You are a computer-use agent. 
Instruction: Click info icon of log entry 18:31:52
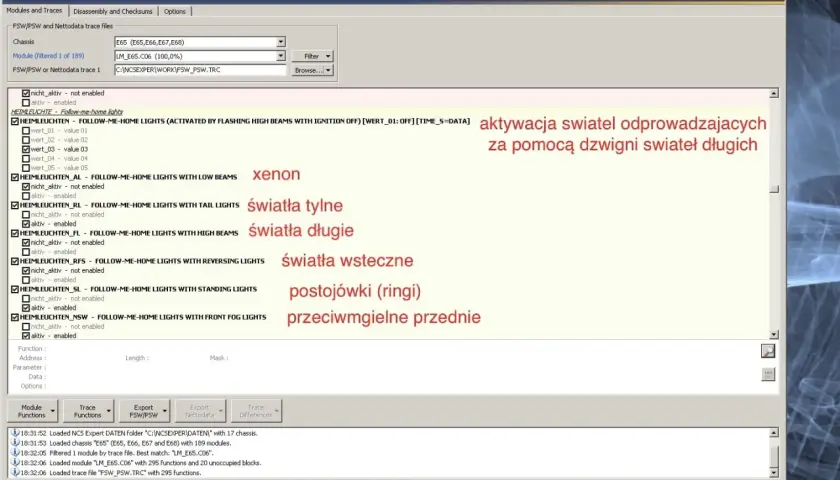point(15,433)
